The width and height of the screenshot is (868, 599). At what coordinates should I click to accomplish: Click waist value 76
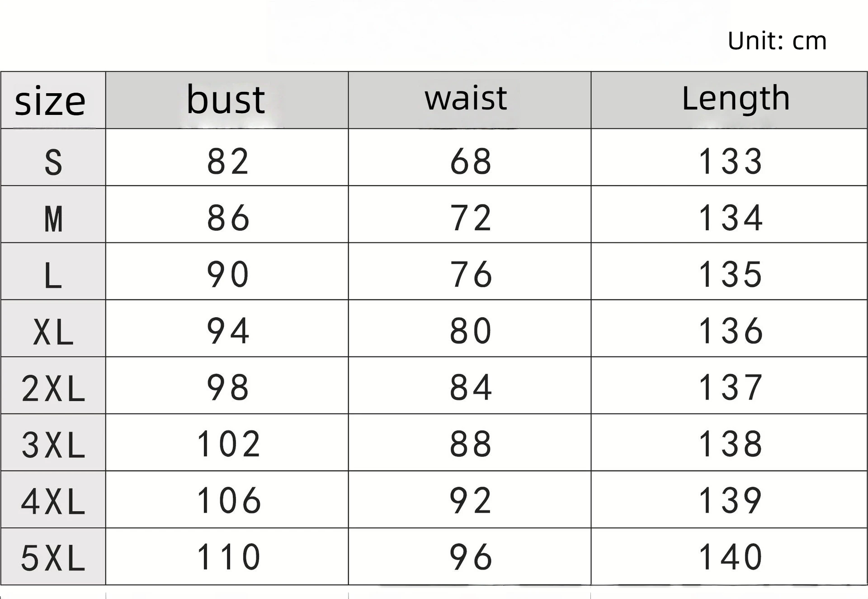point(471,274)
